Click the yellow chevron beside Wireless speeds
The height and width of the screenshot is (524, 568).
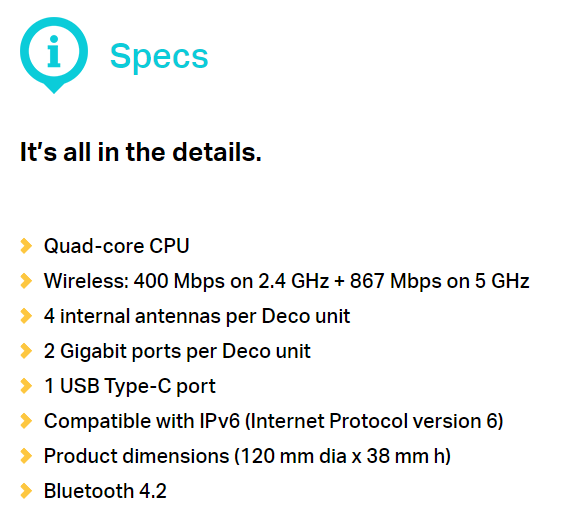point(26,281)
